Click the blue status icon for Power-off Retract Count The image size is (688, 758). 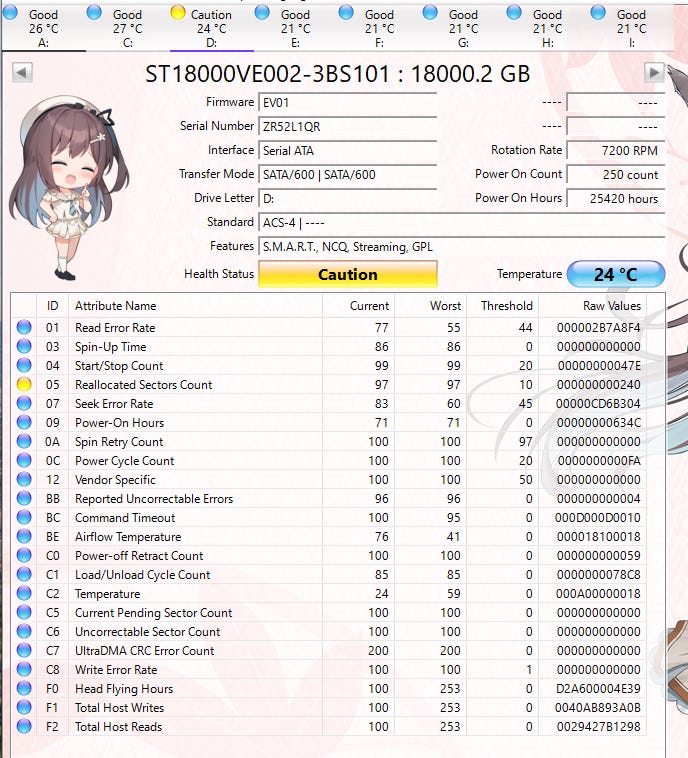point(24,555)
